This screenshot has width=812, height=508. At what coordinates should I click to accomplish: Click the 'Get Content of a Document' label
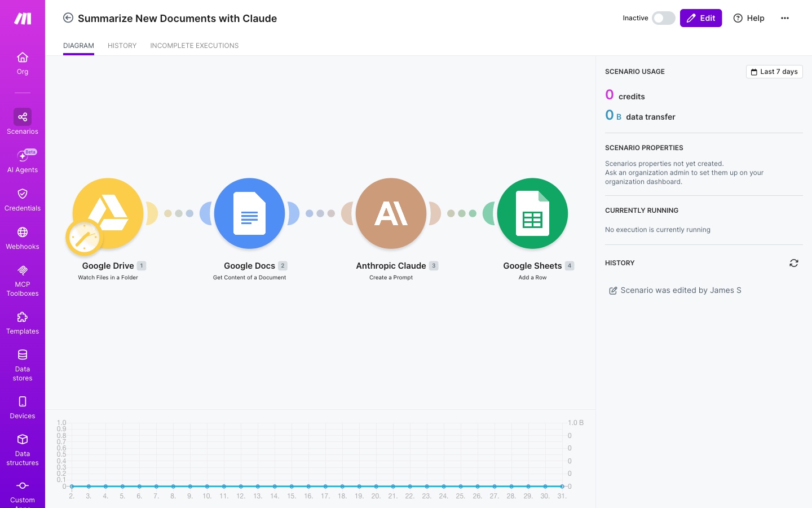click(249, 277)
